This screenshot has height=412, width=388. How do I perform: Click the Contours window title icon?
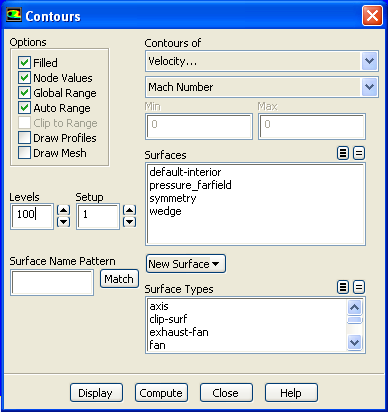tap(14, 15)
